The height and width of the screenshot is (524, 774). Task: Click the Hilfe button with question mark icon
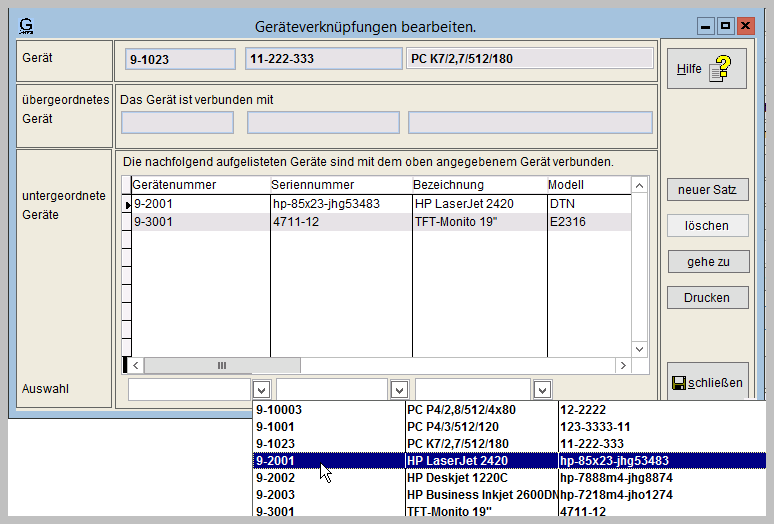click(x=707, y=69)
